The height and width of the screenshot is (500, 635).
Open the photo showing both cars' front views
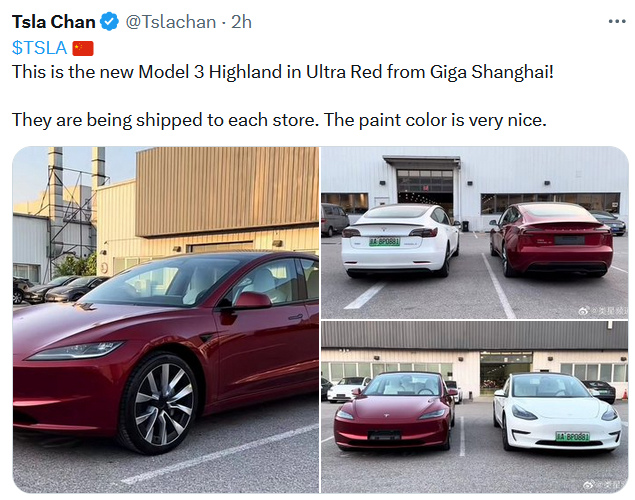(474, 405)
